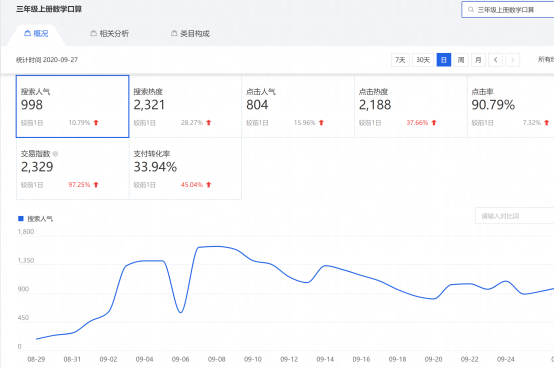Click the 交易指数 info icon

(55, 154)
